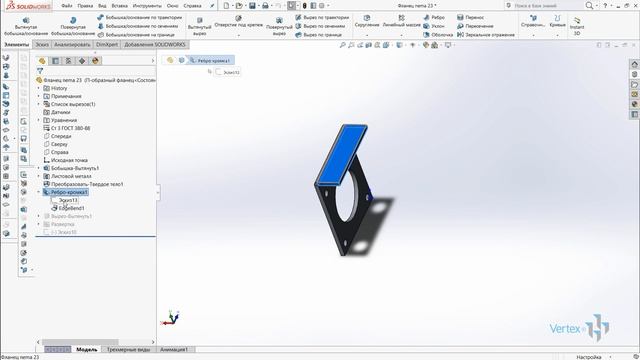The image size is (640, 360).
Task: Switch to PropertyManager tab
Action: tap(55, 61)
